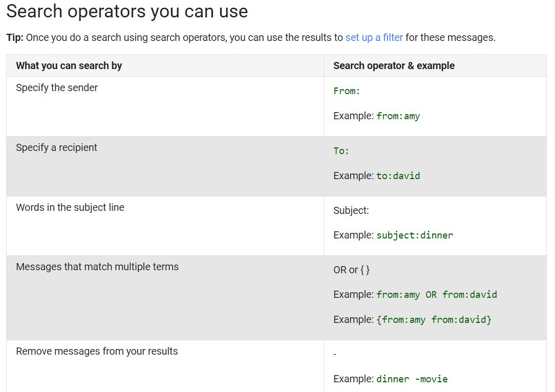Viewport: 555px width, 392px height.
Task: Click the bold "Tip:" label
Action: 14,37
